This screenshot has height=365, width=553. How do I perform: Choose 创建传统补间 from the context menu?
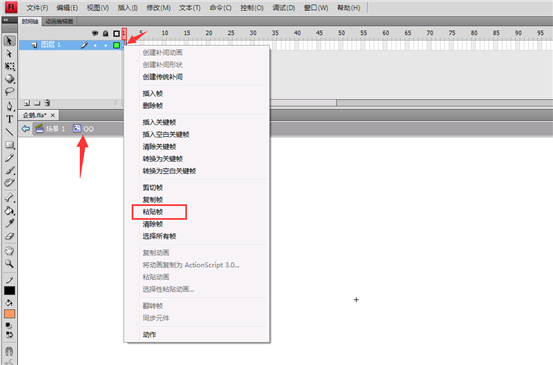(x=163, y=77)
